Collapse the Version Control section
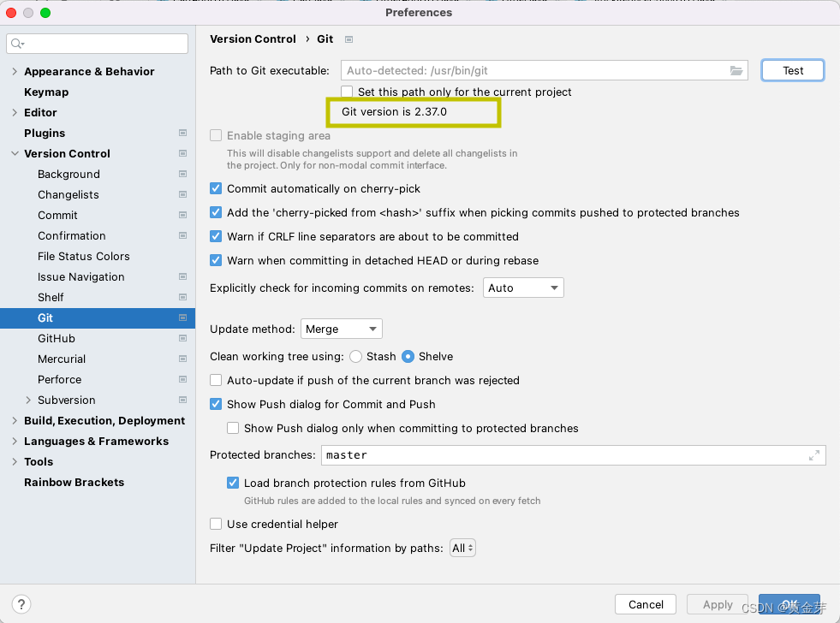Image resolution: width=840 pixels, height=623 pixels. [15, 153]
